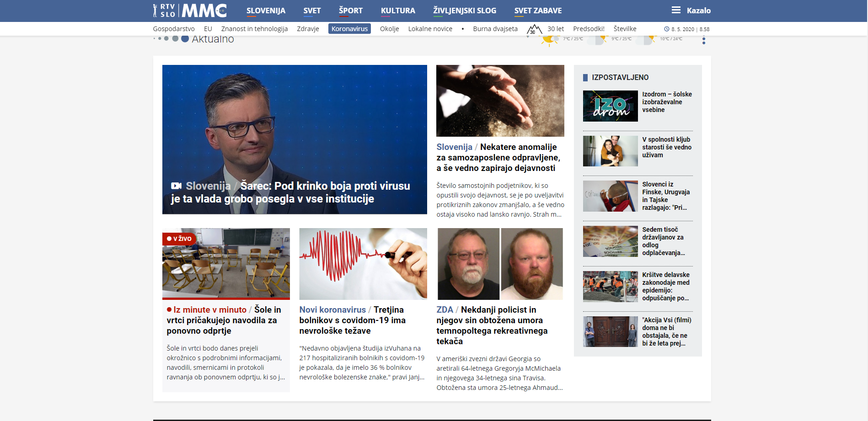868x421 pixels.
Task: Click the video camera icon on Šarec headline
Action: pos(176,186)
